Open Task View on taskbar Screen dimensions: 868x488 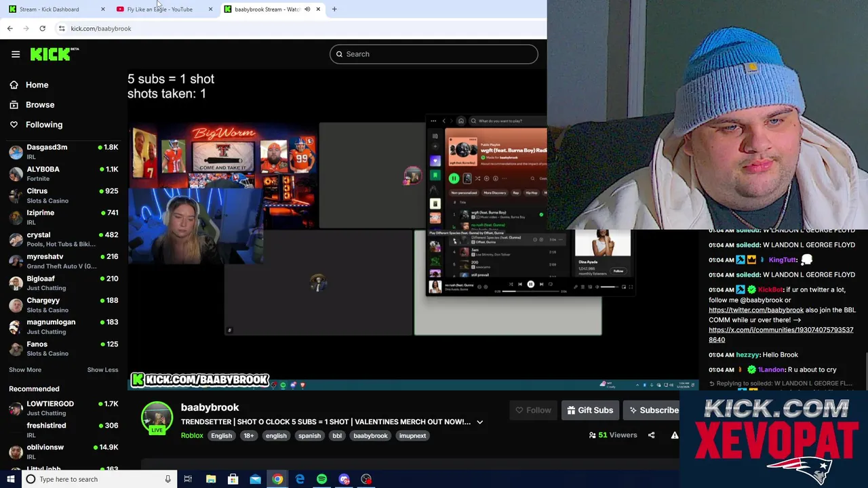188,479
